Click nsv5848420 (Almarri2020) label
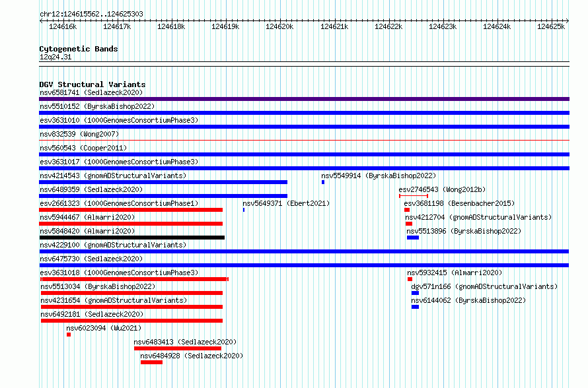 point(87,231)
